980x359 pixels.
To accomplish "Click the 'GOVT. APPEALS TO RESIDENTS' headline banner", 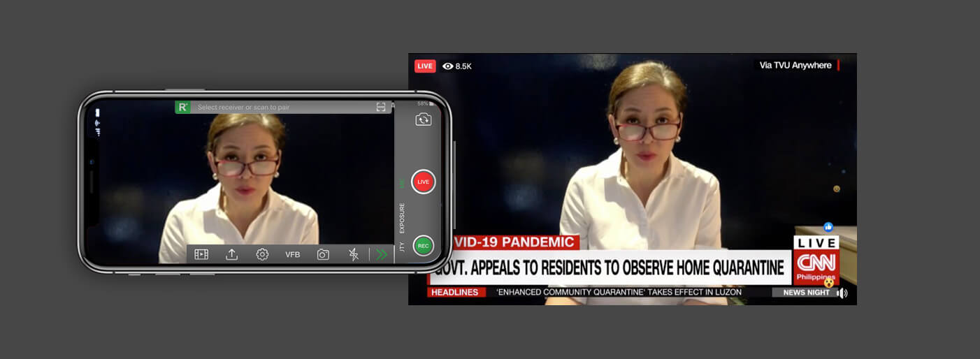I will point(611,267).
